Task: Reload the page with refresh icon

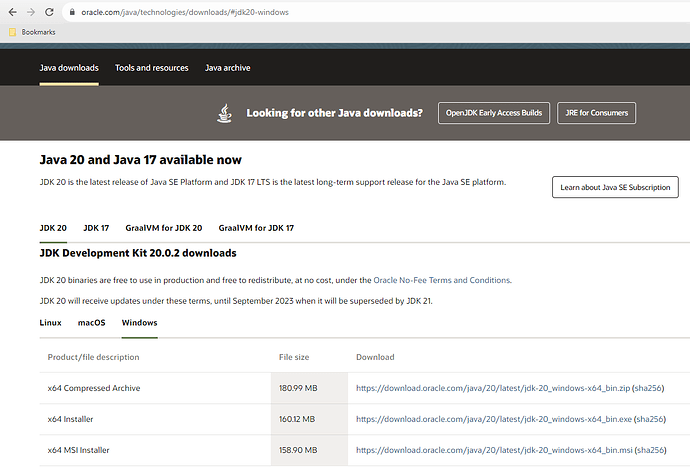Action: 49,12
